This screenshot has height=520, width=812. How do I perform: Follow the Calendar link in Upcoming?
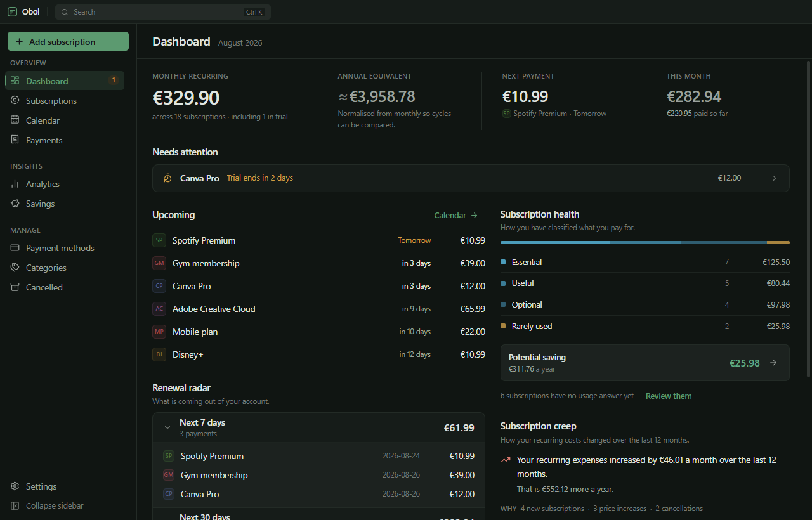click(x=456, y=215)
